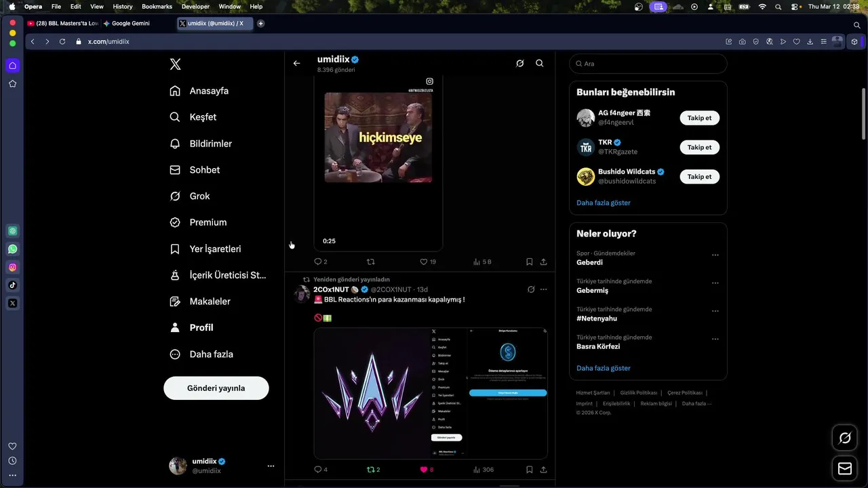This screenshot has height=488, width=868.
Task: Click the Ara search field
Action: click(x=648, y=64)
